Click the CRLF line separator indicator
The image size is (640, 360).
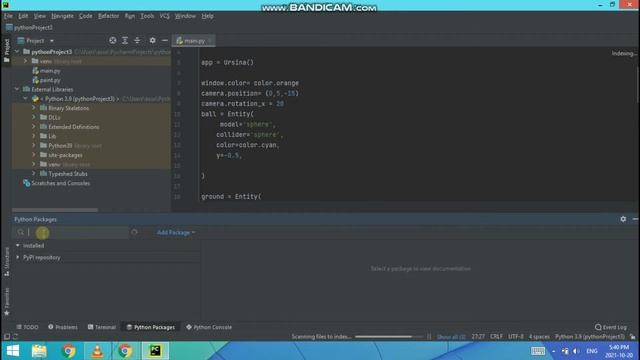click(496, 337)
